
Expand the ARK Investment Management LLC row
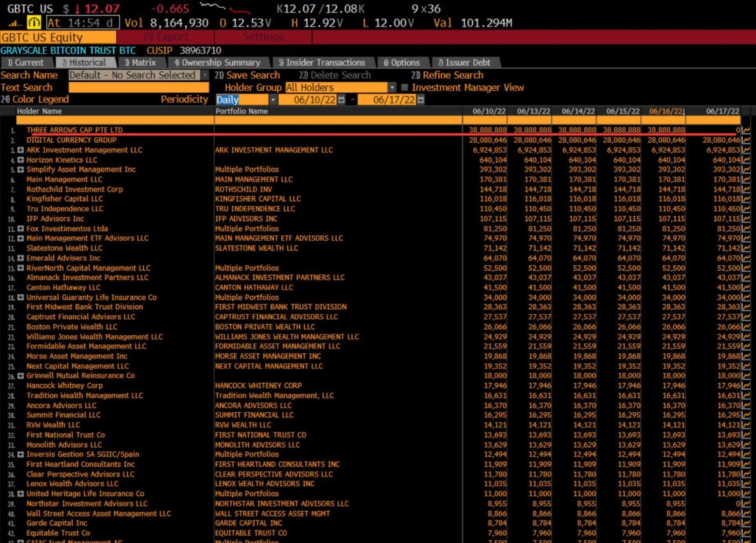pyautogui.click(x=21, y=150)
